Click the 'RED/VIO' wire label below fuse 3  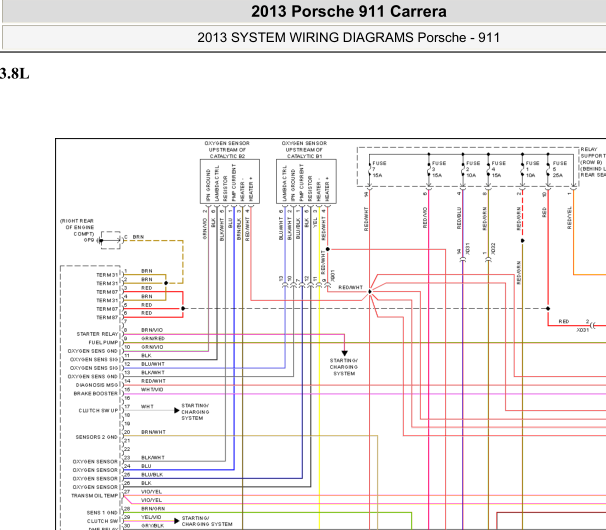(425, 218)
